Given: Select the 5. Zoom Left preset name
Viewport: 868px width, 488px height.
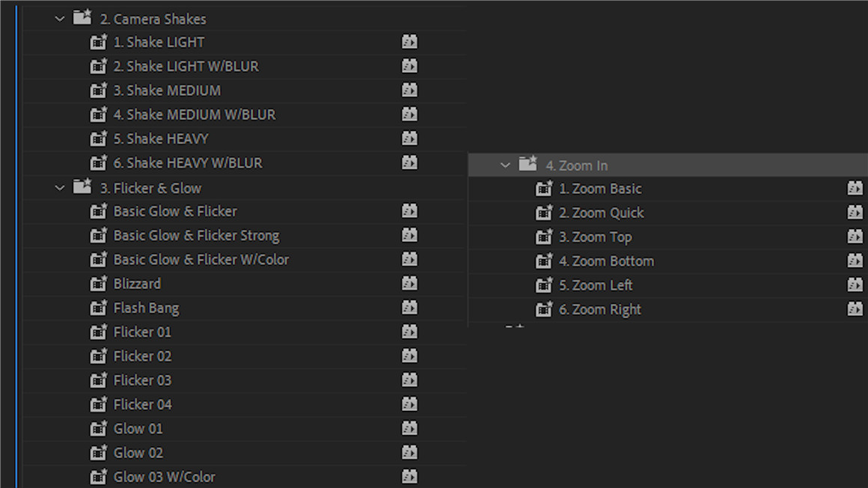Looking at the screenshot, I should click(596, 285).
